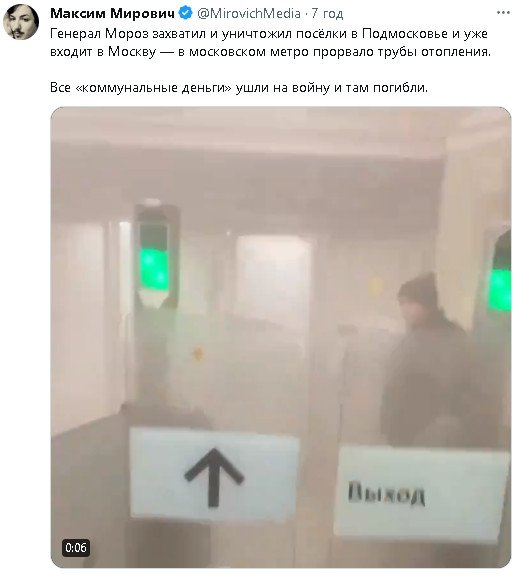This screenshot has height=576, width=518.
Task: Click the line about «коммунальные деньги»
Action: pos(239,88)
